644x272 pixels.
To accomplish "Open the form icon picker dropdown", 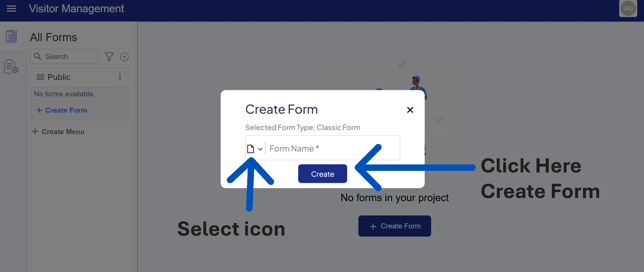I will 260,149.
